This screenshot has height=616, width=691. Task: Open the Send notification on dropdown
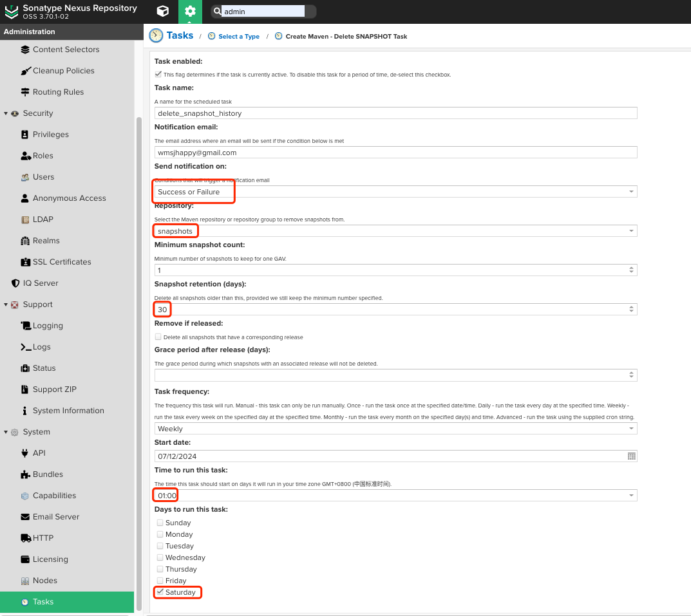point(631,192)
